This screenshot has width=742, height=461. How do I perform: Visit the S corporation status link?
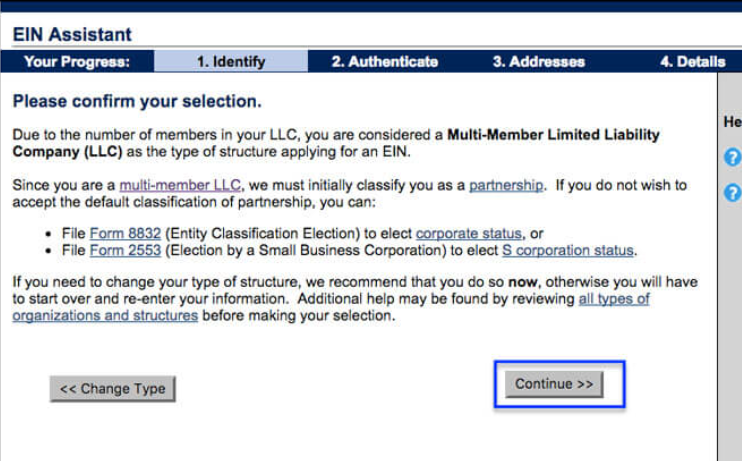point(567,250)
